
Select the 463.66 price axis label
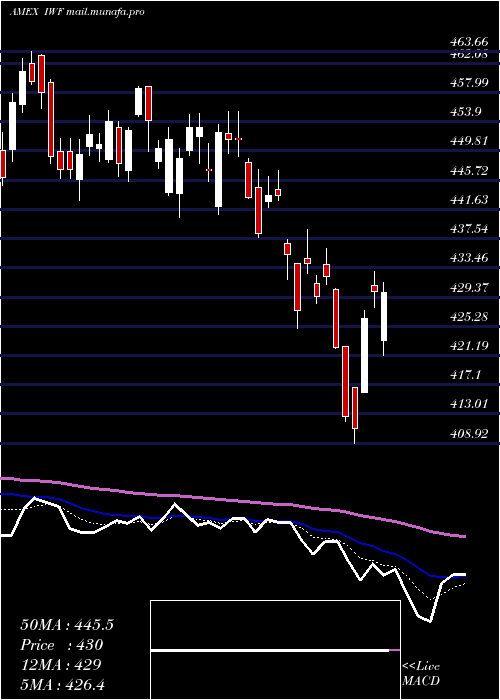click(x=469, y=42)
